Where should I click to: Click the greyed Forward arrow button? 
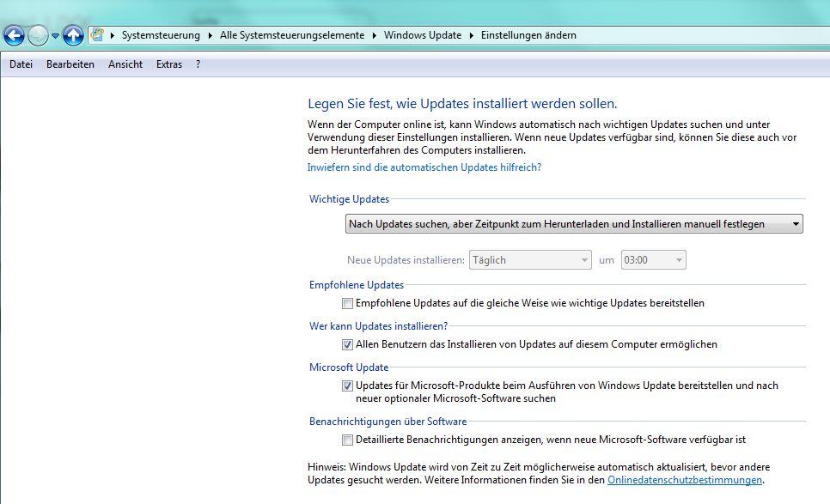pos(38,35)
